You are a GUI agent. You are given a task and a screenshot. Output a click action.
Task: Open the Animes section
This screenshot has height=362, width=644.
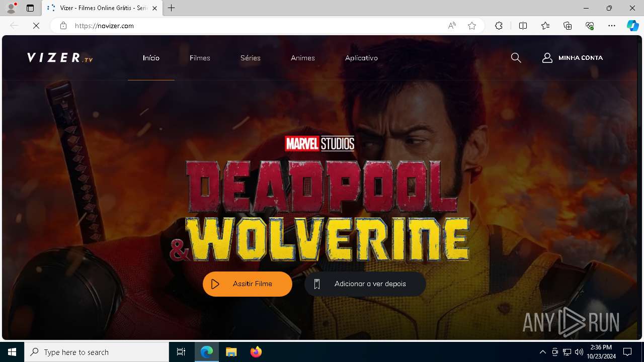[x=302, y=58]
